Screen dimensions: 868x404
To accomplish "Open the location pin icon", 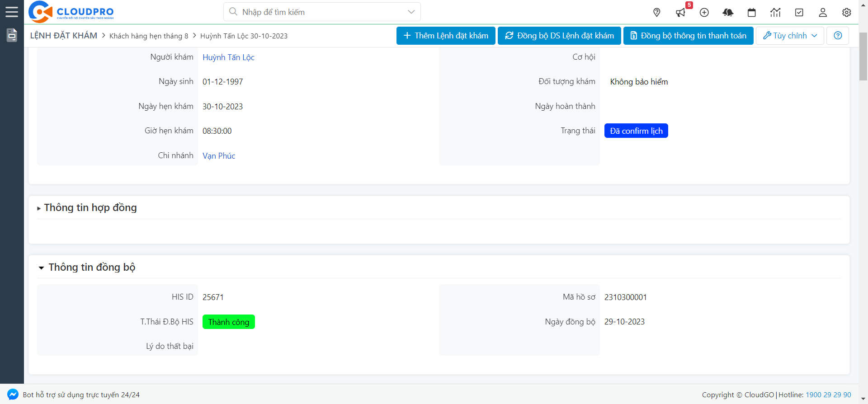I will 657,13.
